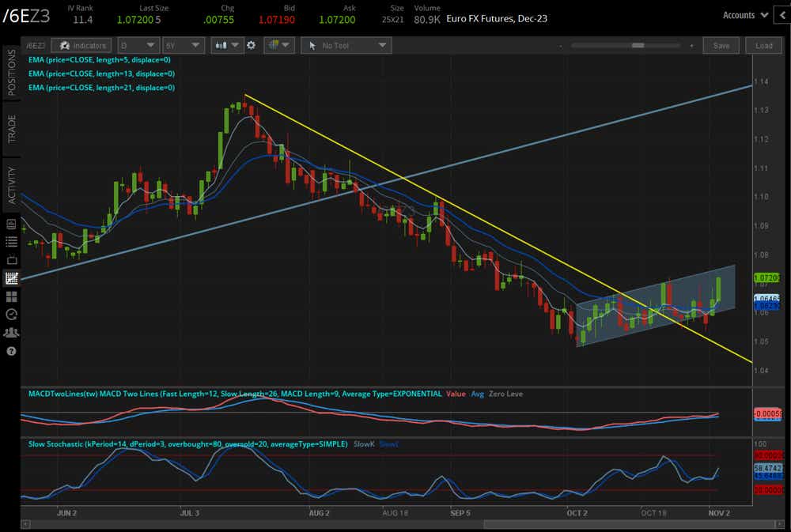The height and width of the screenshot is (532, 791).
Task: Expand the D aggregation period dropdown
Action: tap(138, 45)
